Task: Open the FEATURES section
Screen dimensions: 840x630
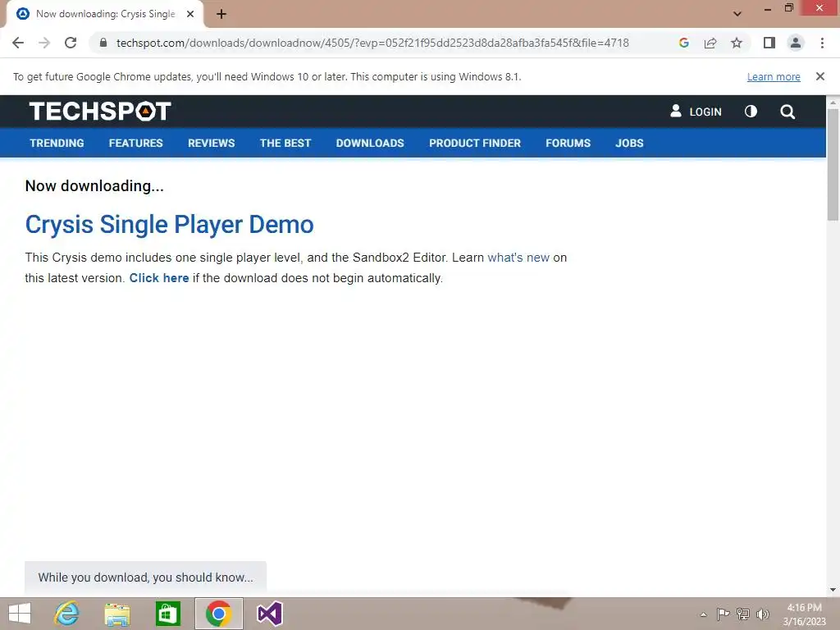Action: tap(135, 143)
